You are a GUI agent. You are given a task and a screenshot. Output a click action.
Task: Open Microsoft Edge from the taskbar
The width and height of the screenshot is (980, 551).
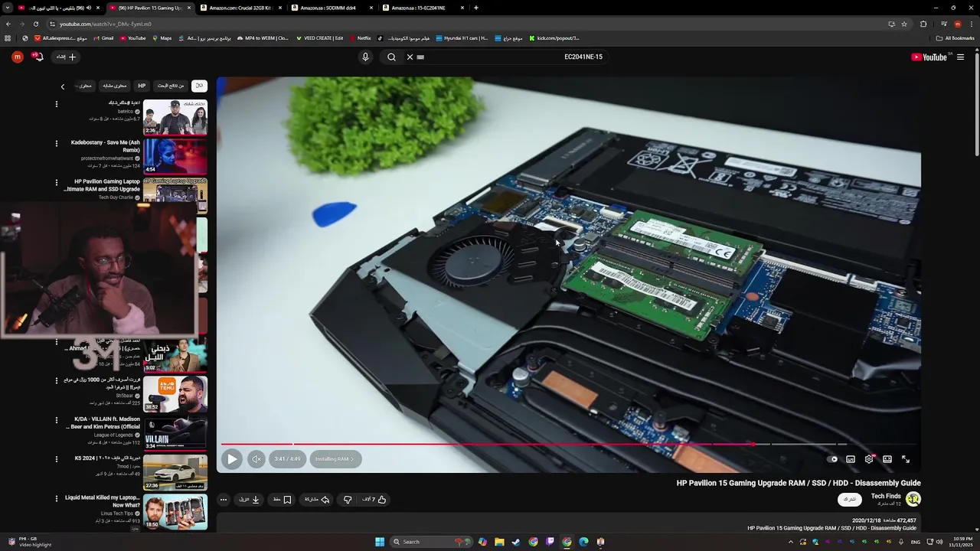tap(583, 542)
